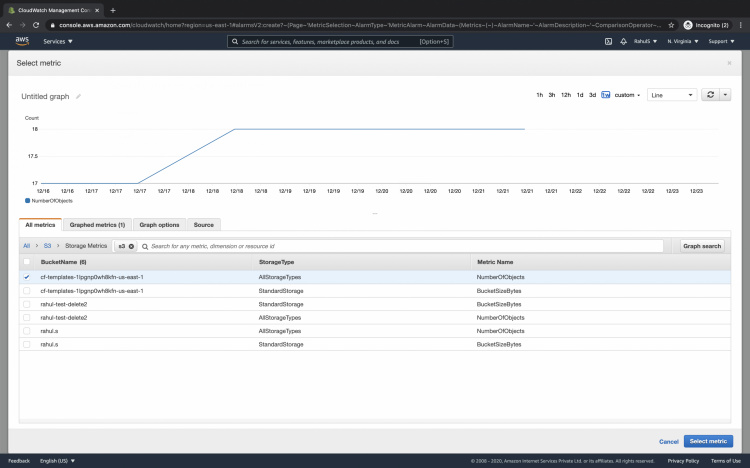The height and width of the screenshot is (468, 750).
Task: Click the AWS logo home icon
Action: coord(21,41)
